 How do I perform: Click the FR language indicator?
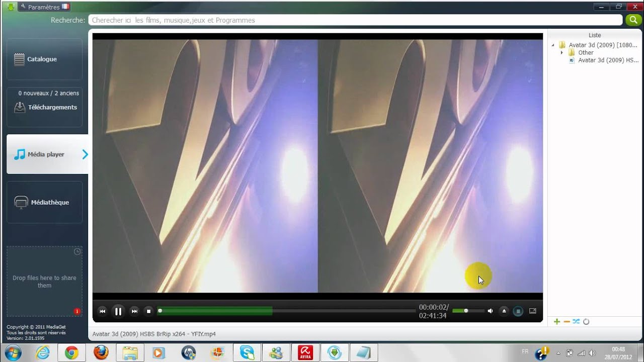(x=525, y=351)
